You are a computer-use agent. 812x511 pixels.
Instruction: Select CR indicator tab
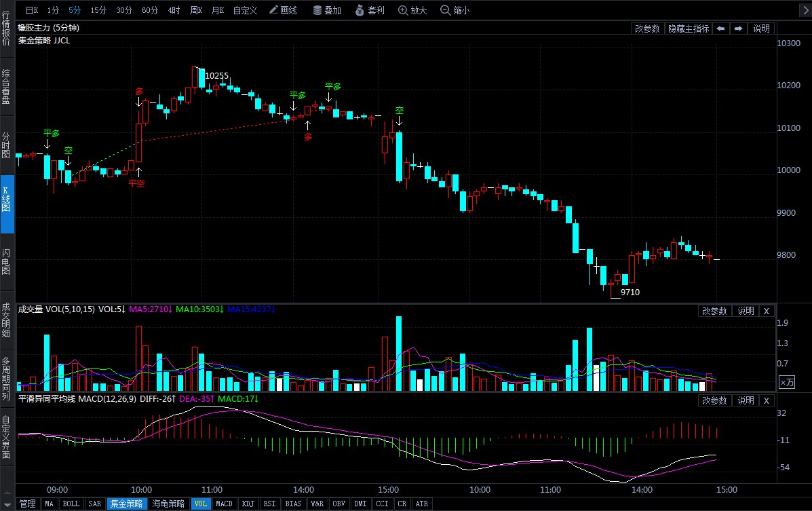click(402, 504)
